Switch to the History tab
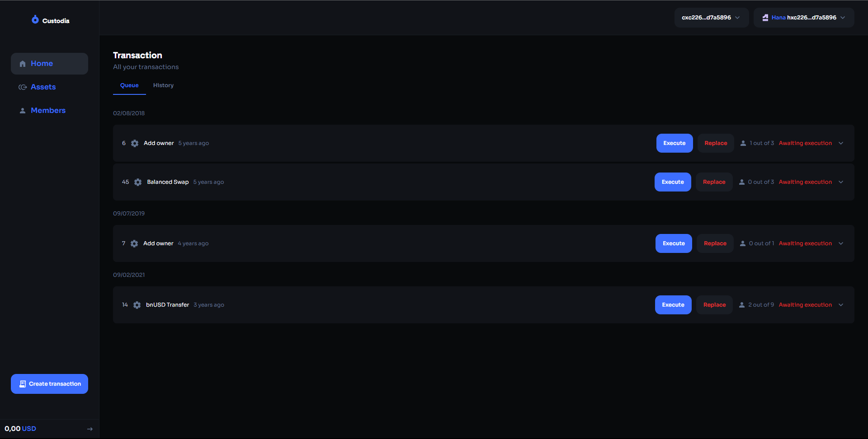Screen dimensions: 868x439 coord(163,85)
